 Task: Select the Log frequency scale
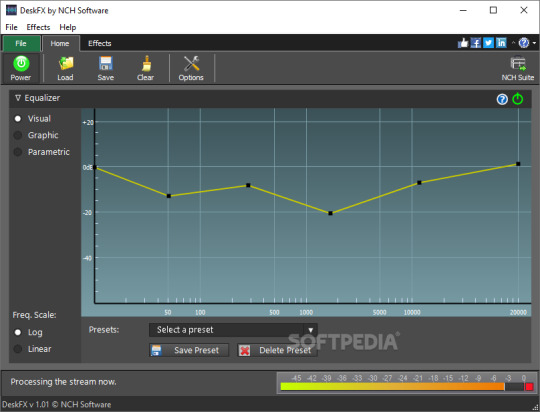click(18, 332)
